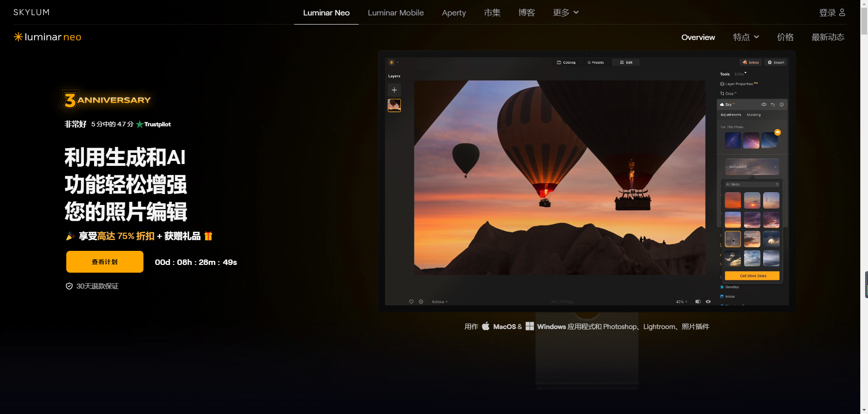The height and width of the screenshot is (414, 868).
Task: Switch to the Presets tab in the editor
Action: pyautogui.click(x=596, y=62)
